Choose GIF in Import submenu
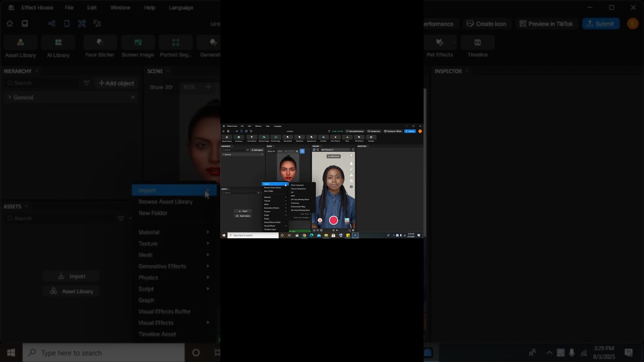 point(292,192)
